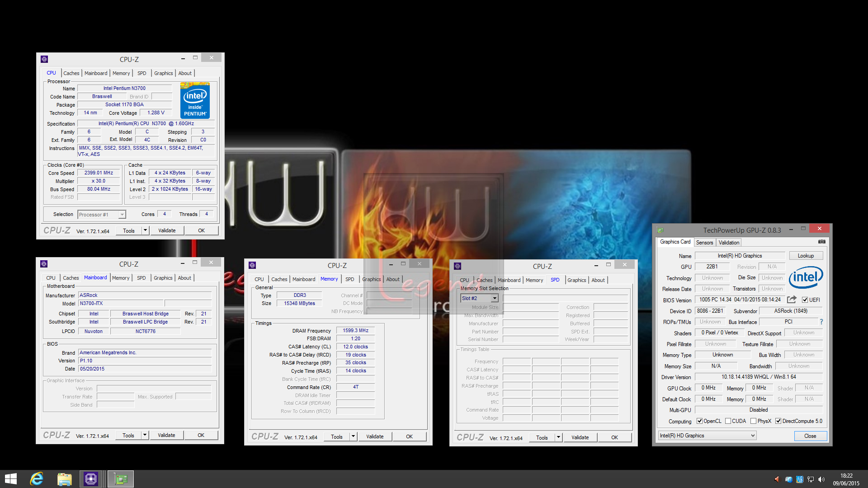
Task: Click DRAM Frequency value 1599.3 MHz
Action: 355,331
